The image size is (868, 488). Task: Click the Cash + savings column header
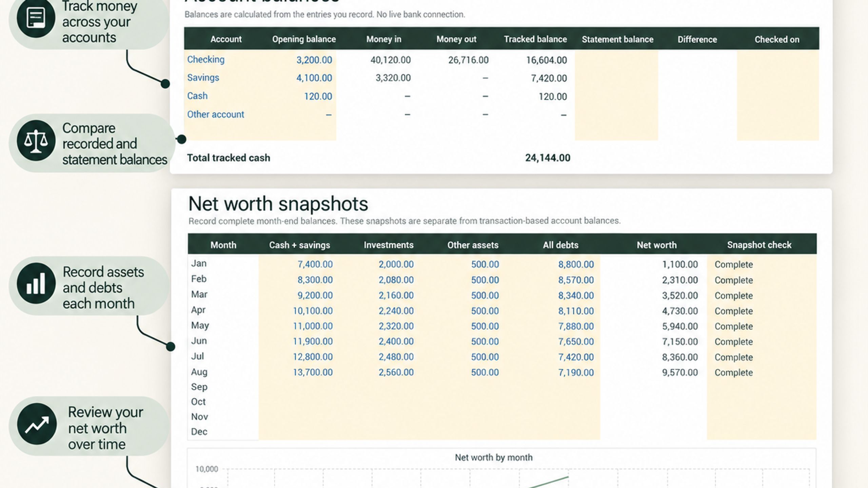coord(299,245)
